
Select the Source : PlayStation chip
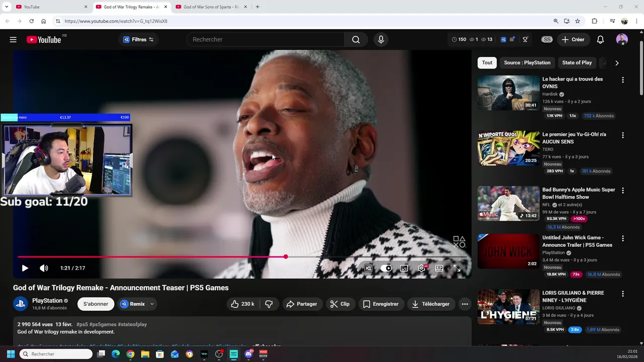point(527,63)
